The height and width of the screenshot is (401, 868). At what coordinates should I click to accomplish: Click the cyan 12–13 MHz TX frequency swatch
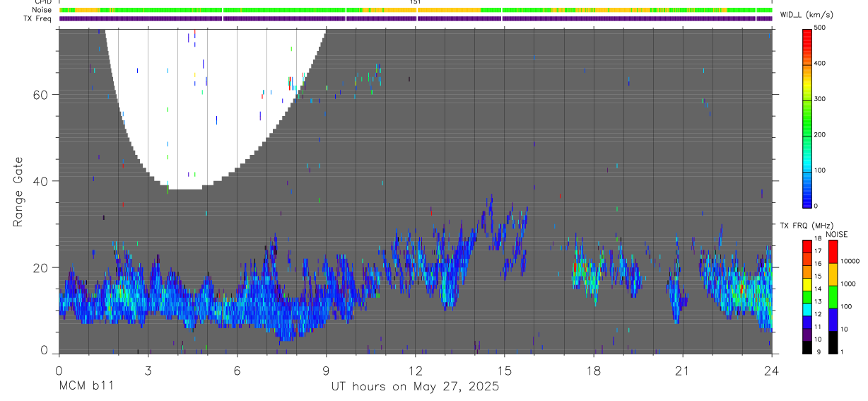coord(808,310)
